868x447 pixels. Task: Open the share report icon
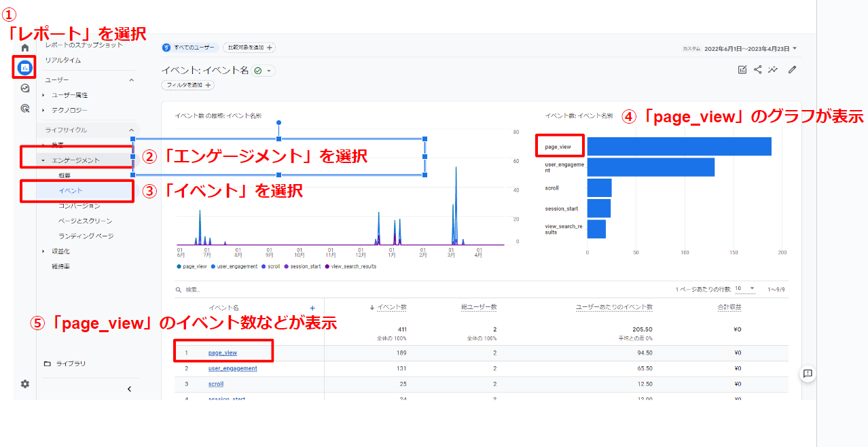(x=757, y=69)
